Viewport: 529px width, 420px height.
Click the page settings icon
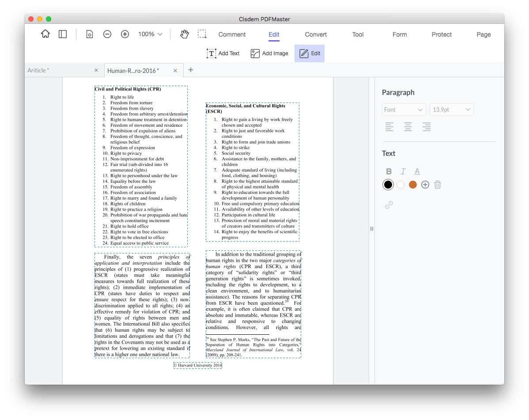click(90, 34)
